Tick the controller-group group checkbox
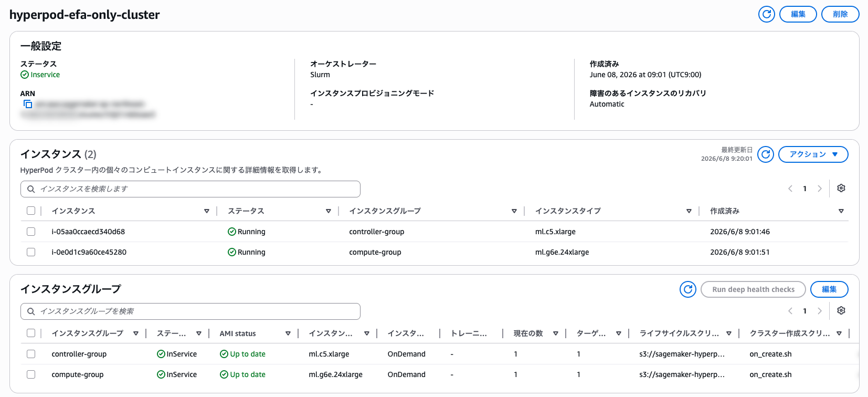The image size is (868, 397). [31, 354]
